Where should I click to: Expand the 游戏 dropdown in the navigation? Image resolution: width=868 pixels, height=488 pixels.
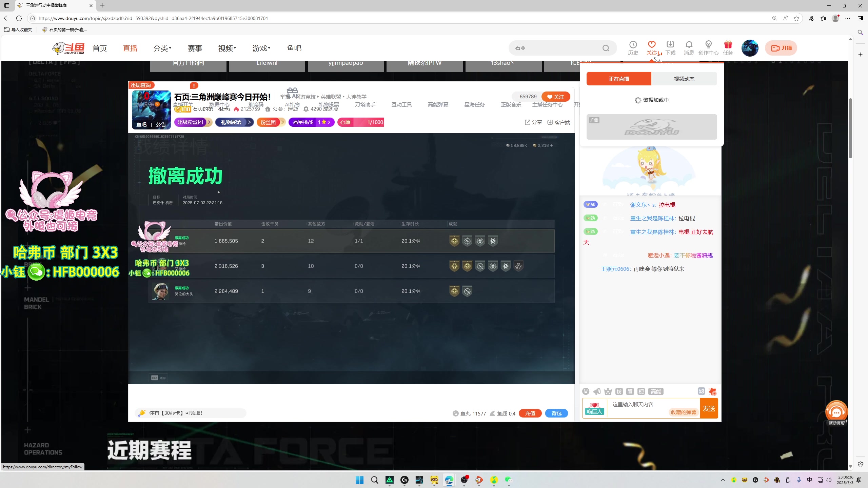click(261, 48)
